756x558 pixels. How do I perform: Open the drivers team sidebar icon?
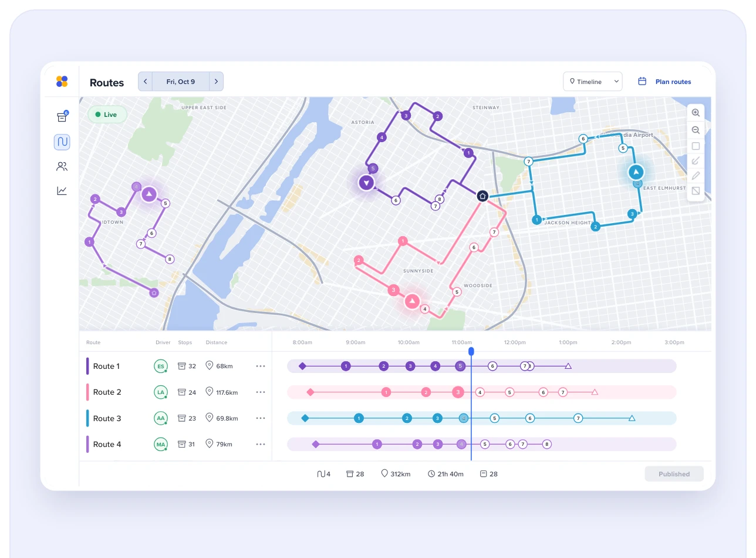tap(62, 167)
